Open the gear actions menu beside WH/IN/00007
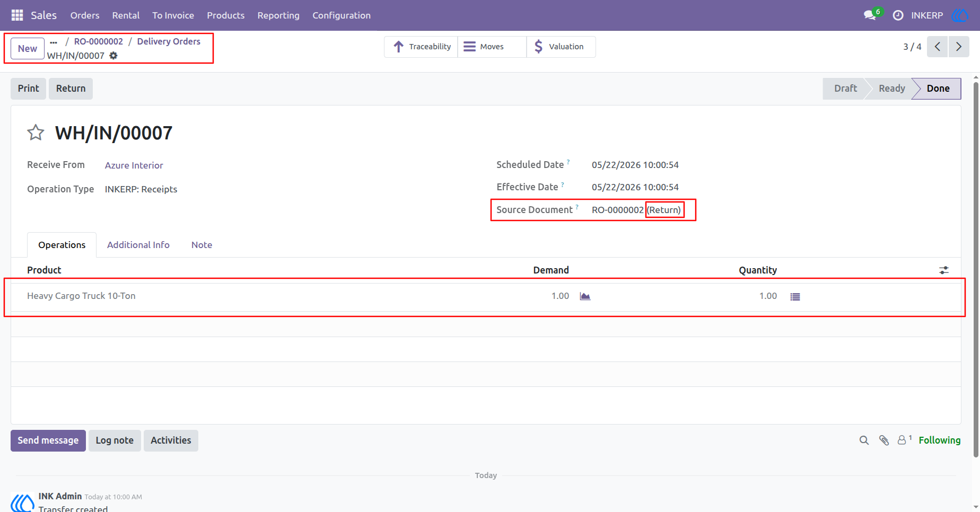The image size is (980, 512). click(113, 56)
